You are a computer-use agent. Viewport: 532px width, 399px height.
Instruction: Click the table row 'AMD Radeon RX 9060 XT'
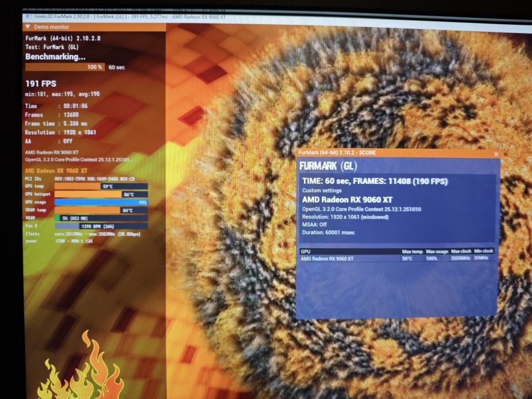coord(397,258)
